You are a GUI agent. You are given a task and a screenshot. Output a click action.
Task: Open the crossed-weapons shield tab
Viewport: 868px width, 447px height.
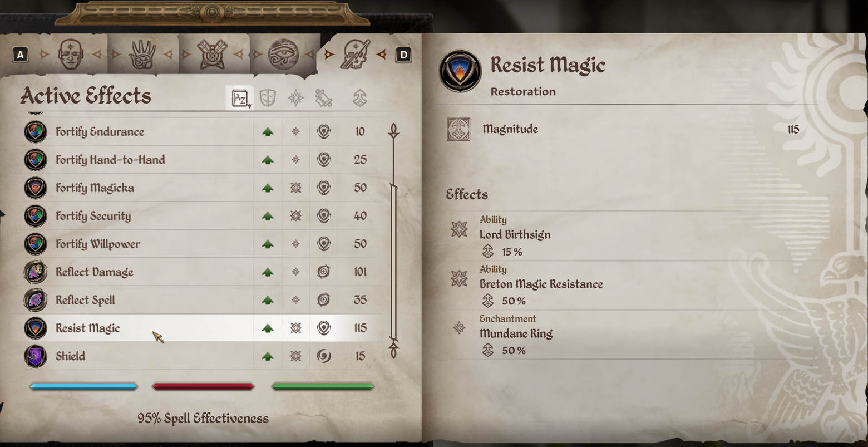[x=212, y=55]
